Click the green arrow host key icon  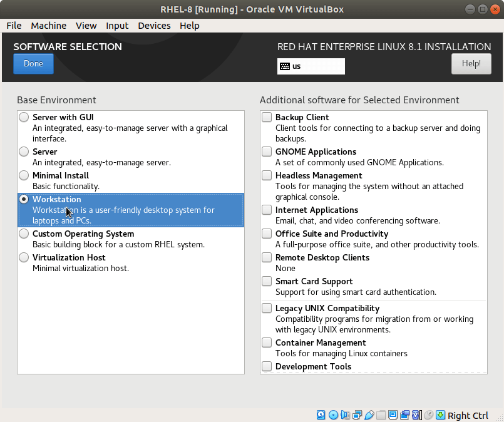pyautogui.click(x=440, y=415)
